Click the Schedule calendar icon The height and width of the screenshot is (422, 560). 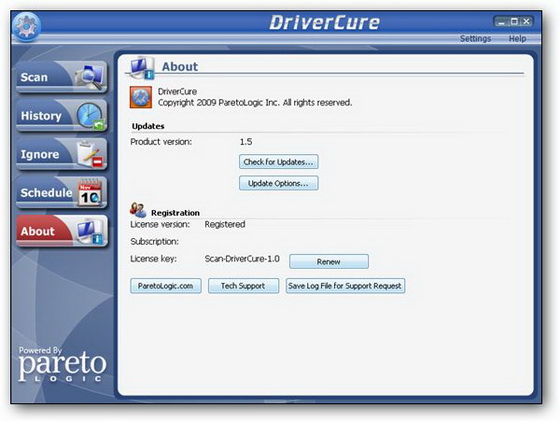point(90,193)
